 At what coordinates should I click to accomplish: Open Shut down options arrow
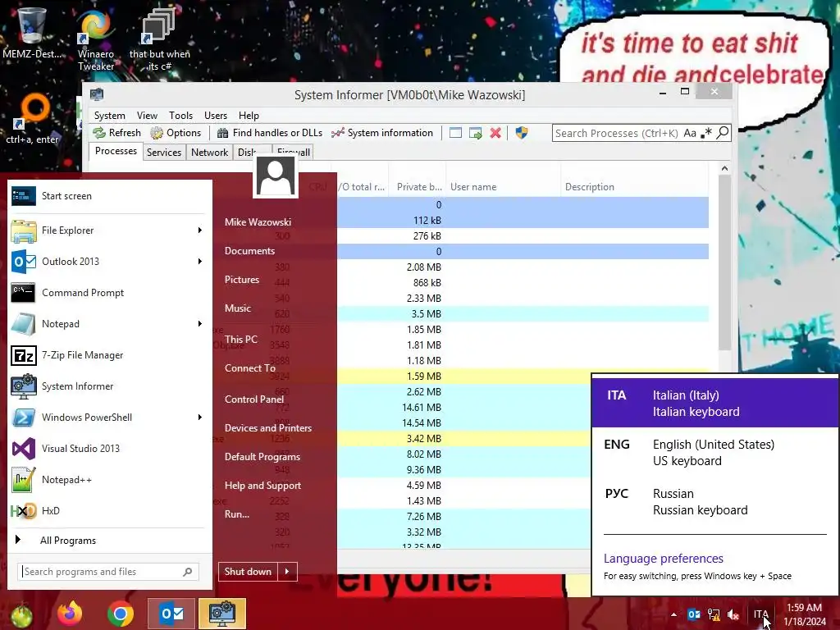point(288,572)
